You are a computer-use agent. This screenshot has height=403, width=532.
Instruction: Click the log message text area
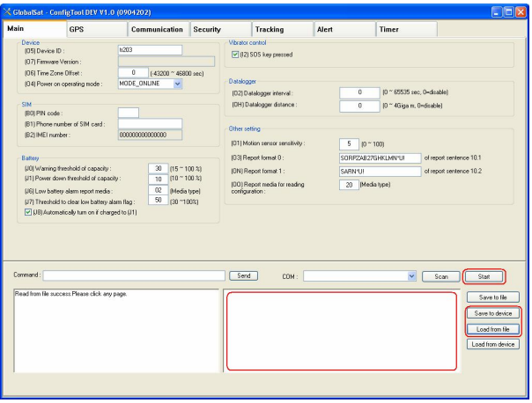point(116,331)
